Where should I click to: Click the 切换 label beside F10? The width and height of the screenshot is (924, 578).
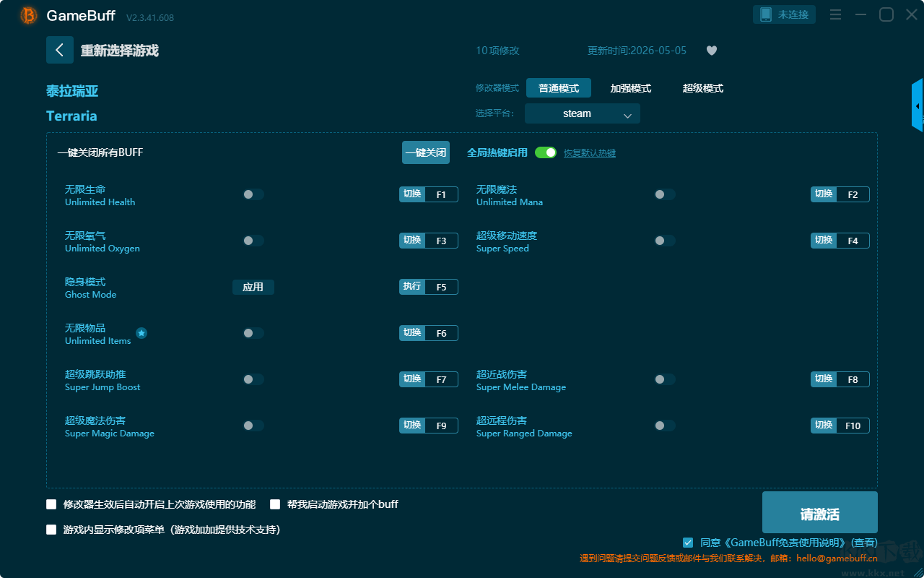[824, 425]
